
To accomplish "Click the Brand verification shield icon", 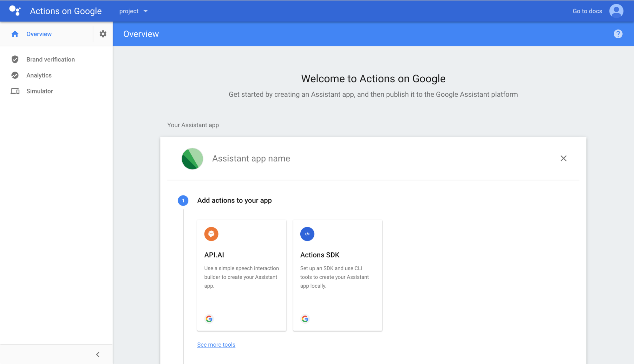I will pyautogui.click(x=15, y=60).
